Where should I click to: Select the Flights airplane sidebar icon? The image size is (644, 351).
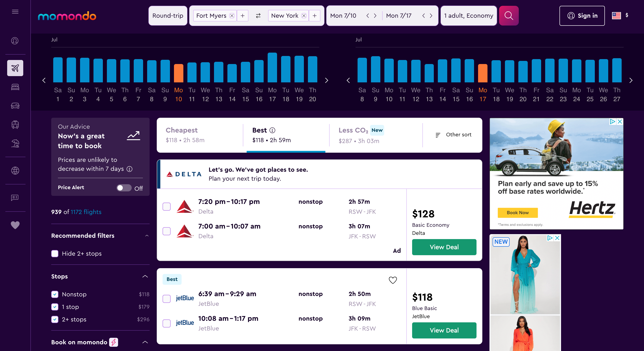[15, 68]
